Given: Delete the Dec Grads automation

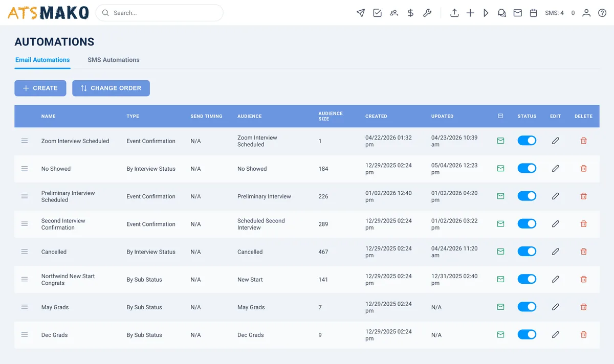Looking at the screenshot, I should (583, 334).
